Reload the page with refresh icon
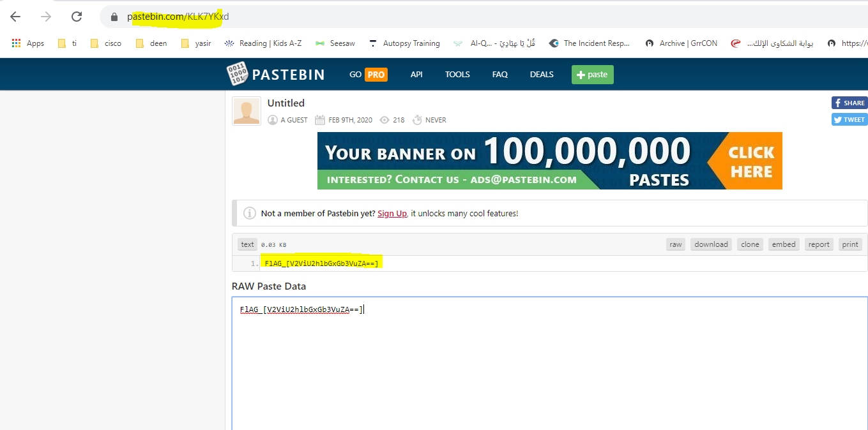Image resolution: width=868 pixels, height=430 pixels. click(77, 17)
